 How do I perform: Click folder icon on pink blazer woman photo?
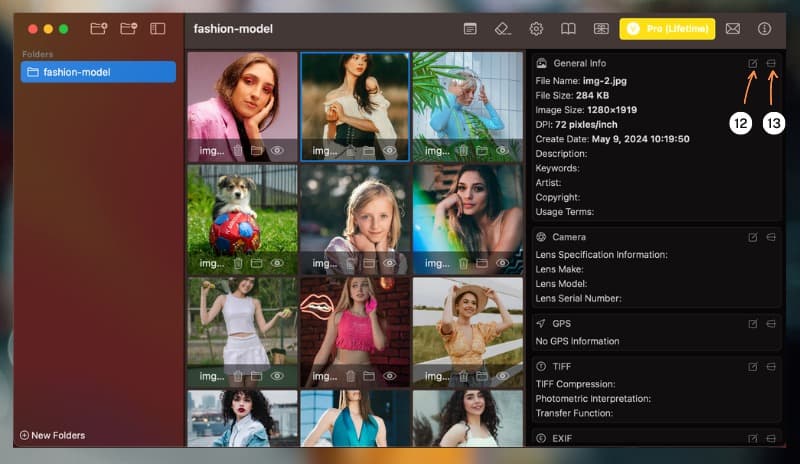point(257,151)
